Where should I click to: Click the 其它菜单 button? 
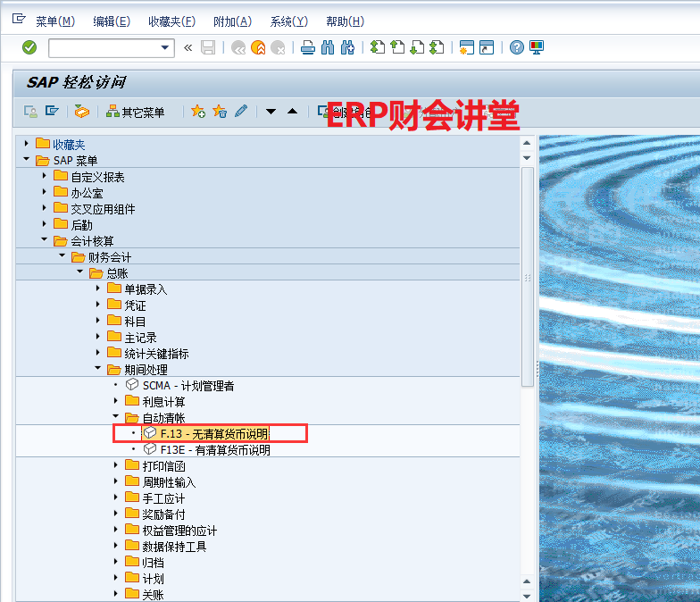(136, 112)
